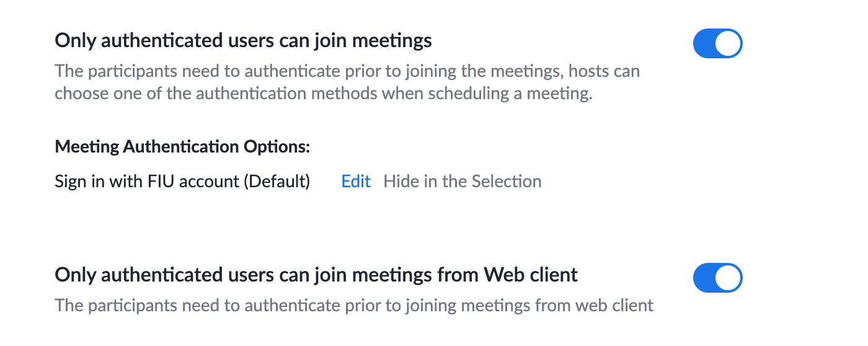Turn off the Web client authentication toggle

pos(717,278)
